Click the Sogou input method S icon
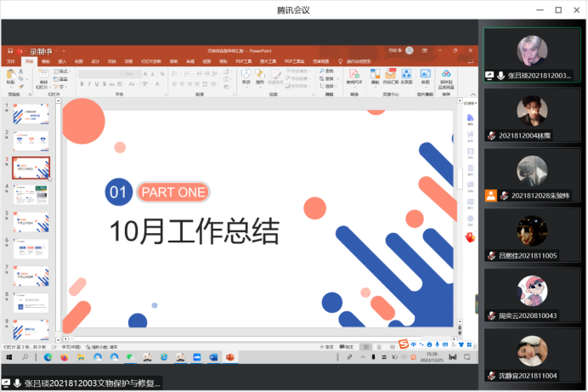588x392 pixels. (404, 344)
